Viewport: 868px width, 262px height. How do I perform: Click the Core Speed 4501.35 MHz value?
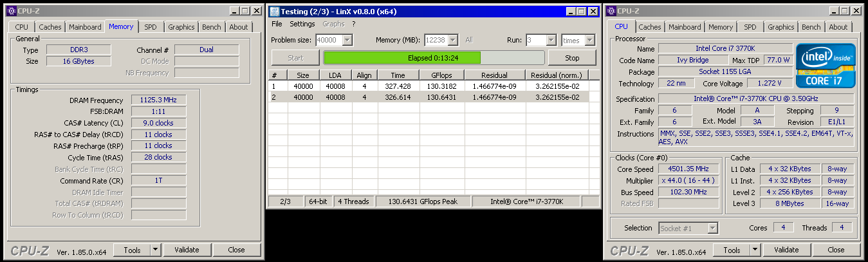(x=688, y=169)
